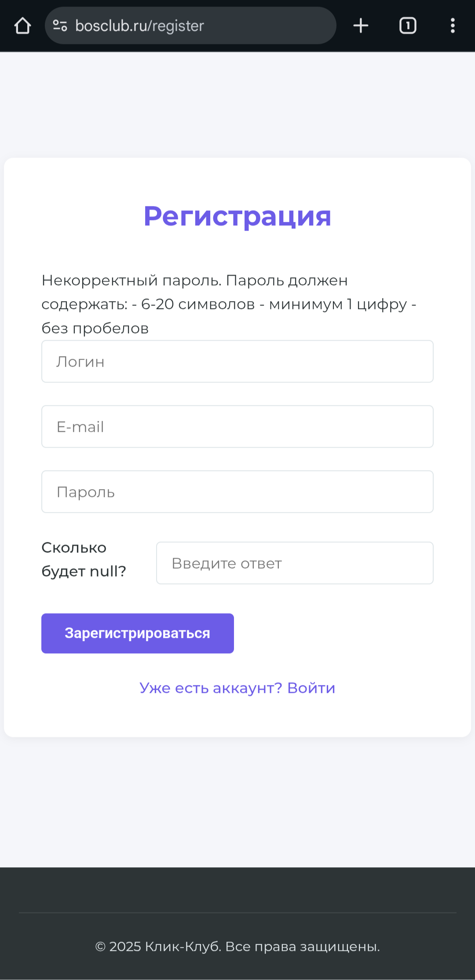
Task: Open a new tab with plus icon
Action: (361, 26)
